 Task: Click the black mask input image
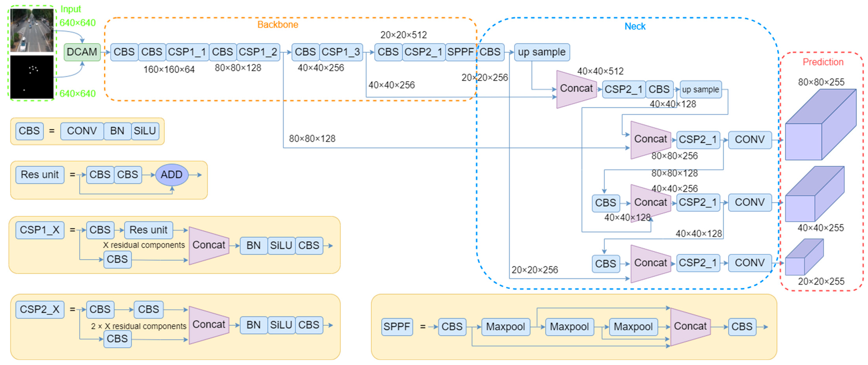pyautogui.click(x=32, y=77)
